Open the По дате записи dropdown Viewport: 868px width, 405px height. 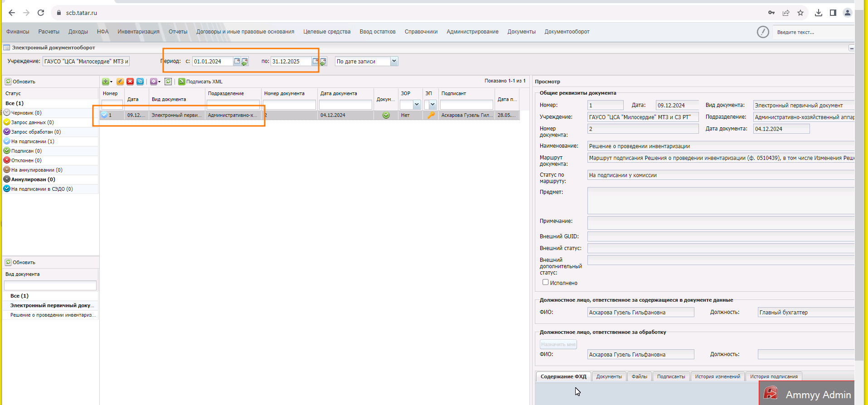click(394, 61)
